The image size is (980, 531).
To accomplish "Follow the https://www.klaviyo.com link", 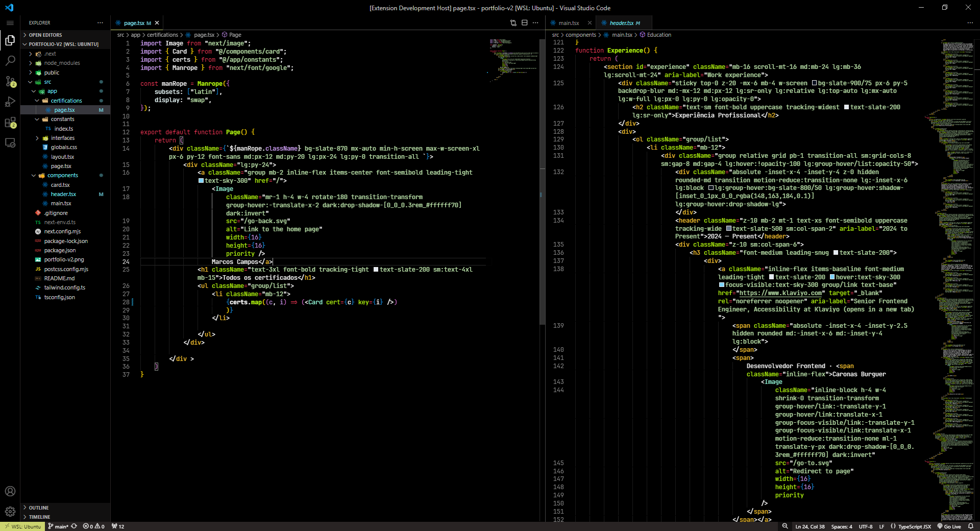I will [x=780, y=293].
